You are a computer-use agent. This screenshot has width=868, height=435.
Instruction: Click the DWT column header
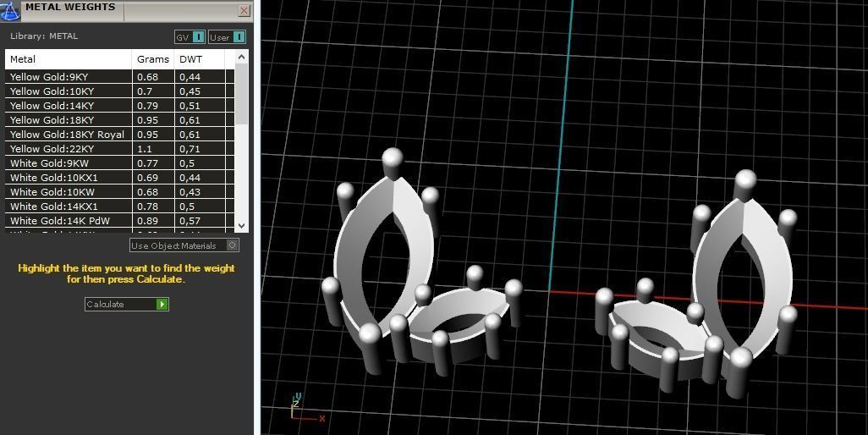point(200,59)
